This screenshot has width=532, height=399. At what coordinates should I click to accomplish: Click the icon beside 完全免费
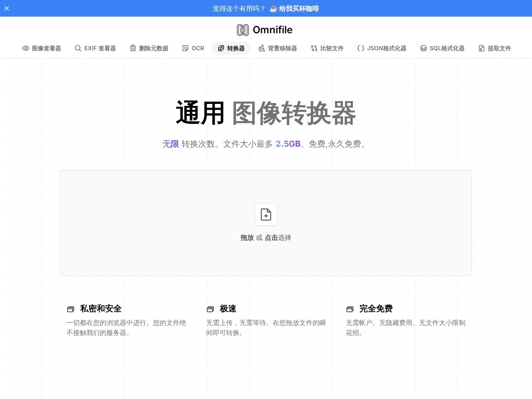[350, 309]
